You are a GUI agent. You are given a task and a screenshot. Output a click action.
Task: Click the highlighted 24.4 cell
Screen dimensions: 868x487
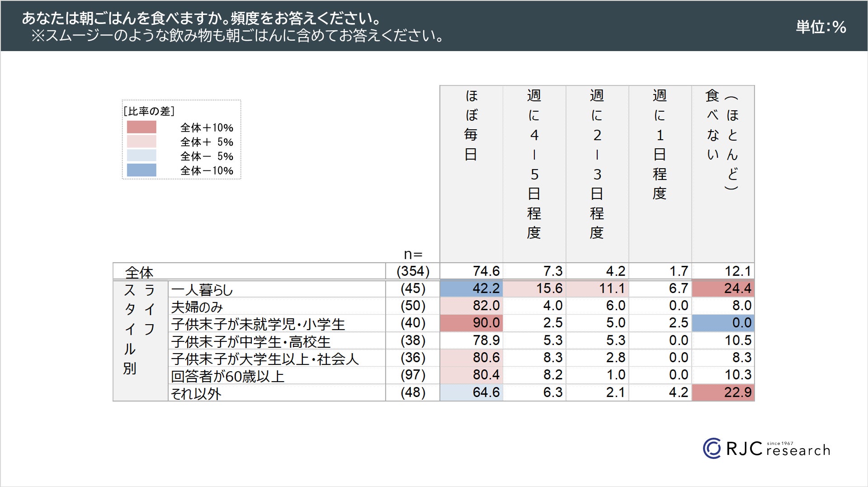click(x=723, y=288)
